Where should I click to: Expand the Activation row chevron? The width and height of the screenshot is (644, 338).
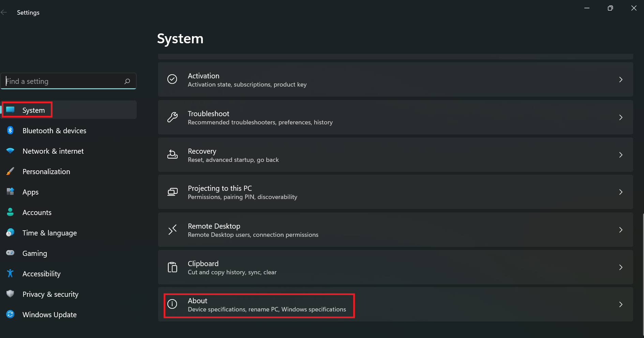pyautogui.click(x=621, y=79)
